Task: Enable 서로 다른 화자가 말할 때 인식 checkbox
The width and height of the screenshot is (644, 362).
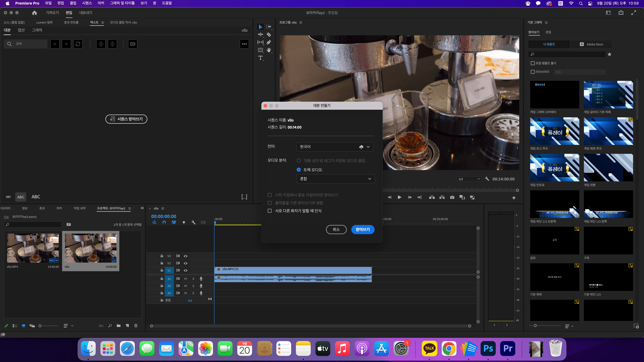Action: click(270, 211)
